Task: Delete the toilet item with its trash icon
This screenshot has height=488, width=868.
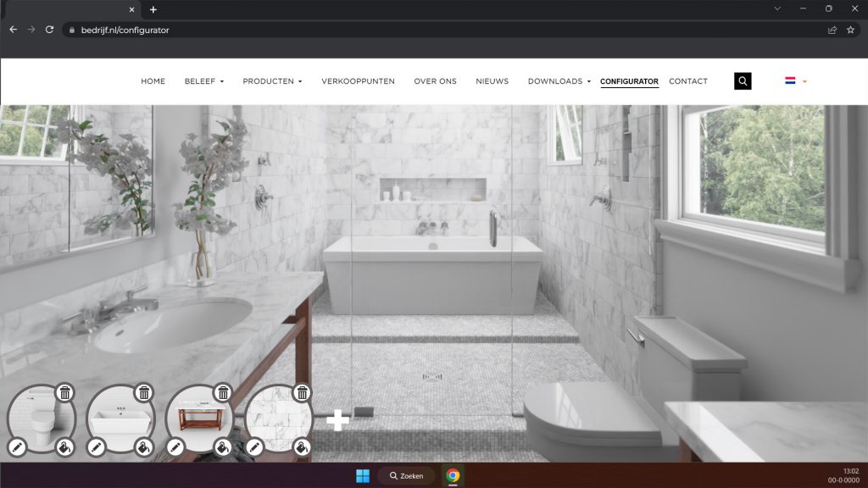Action: tap(64, 393)
